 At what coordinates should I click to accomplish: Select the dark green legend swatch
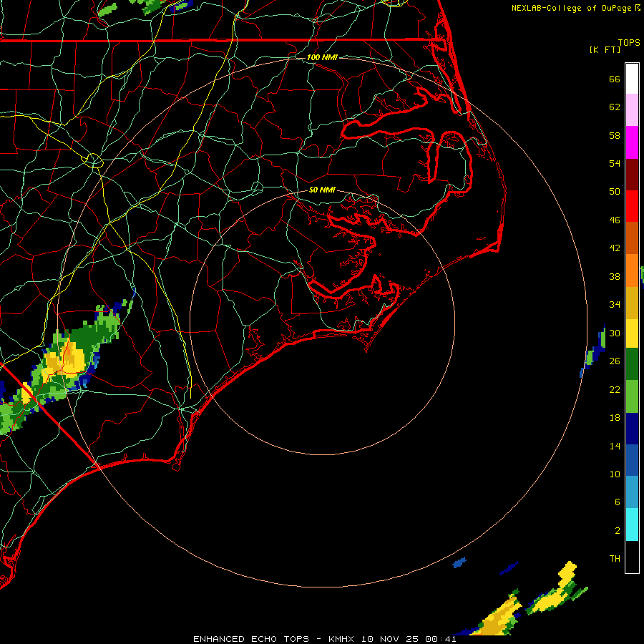pos(632,364)
